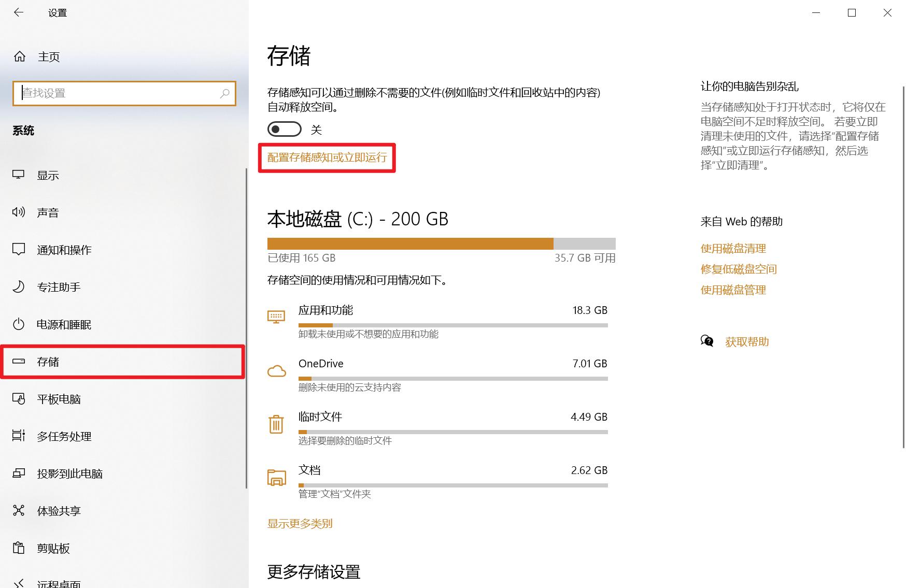
Task: Expand 显示更多类别 to show more categories
Action: (x=300, y=524)
